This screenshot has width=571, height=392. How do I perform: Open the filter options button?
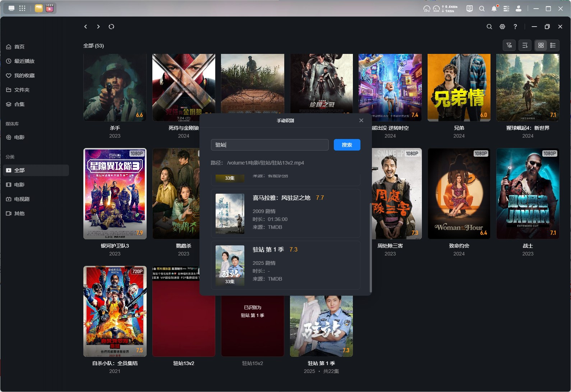pos(509,45)
